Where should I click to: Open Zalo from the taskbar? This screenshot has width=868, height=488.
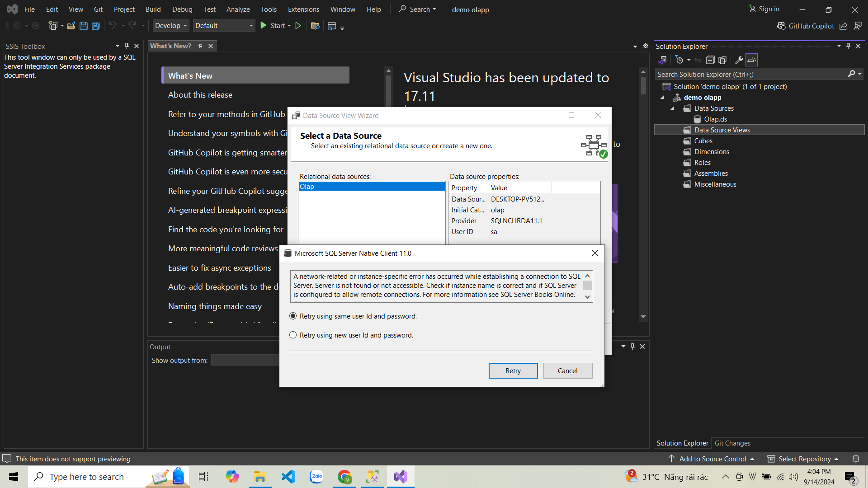click(316, 477)
